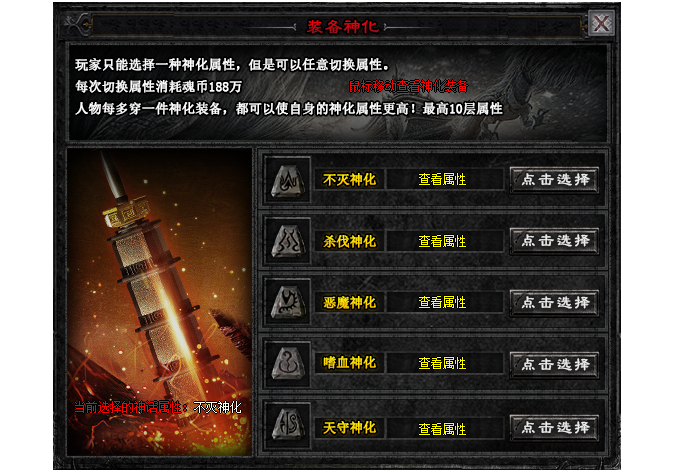Viewport: 676px width, 474px height.
Task: Click the 杀伐神化 rune stone icon
Action: pos(288,241)
